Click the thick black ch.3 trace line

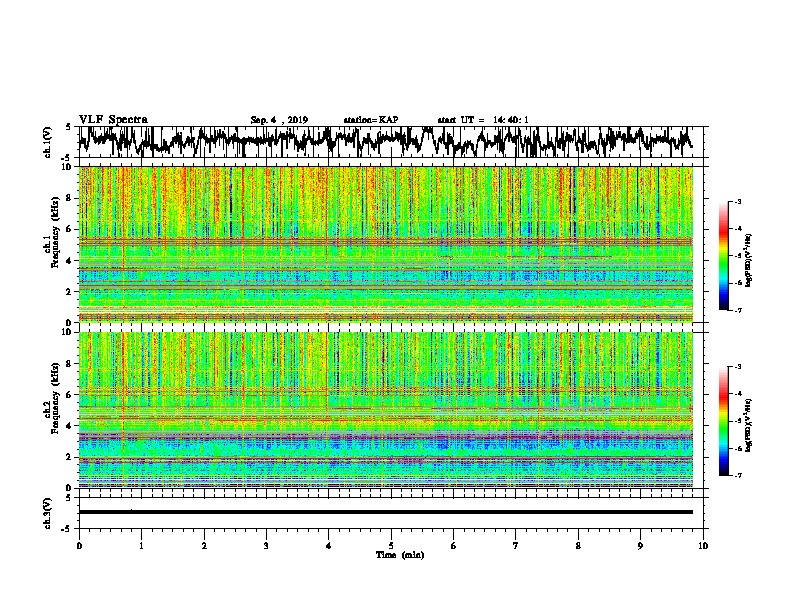tap(386, 512)
